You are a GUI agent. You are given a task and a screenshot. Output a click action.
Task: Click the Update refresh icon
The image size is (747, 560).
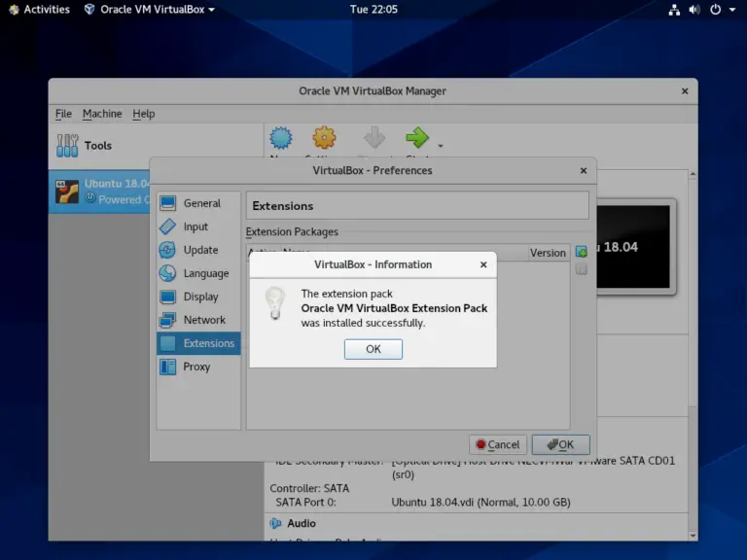167,250
